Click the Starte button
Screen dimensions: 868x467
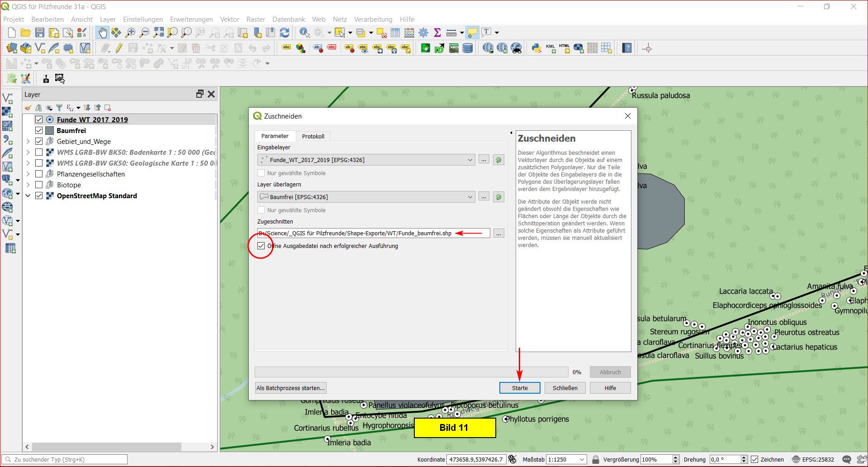(x=520, y=388)
